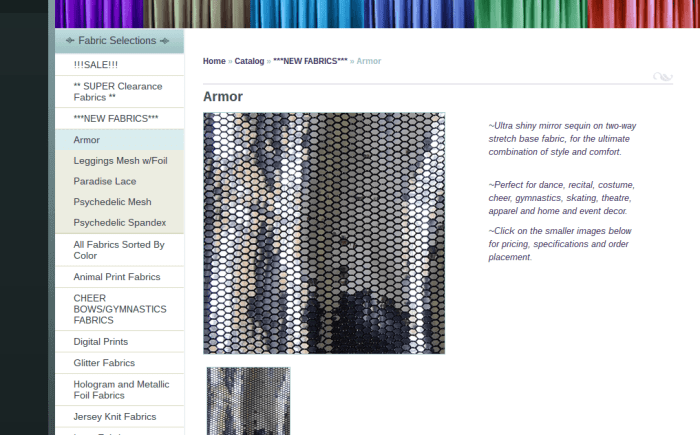The height and width of the screenshot is (435, 700).
Task: Open Animal Print Fabrics category
Action: pos(116,276)
